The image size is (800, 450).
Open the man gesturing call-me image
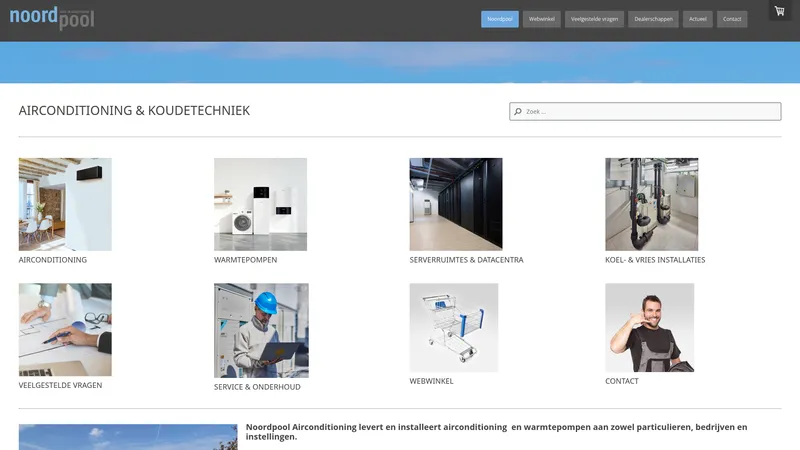pos(649,328)
